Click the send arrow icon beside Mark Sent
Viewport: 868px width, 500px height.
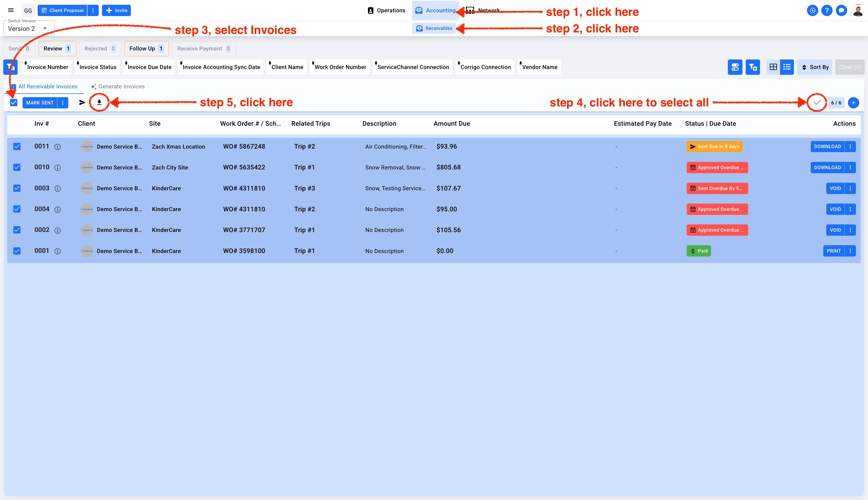(x=82, y=102)
